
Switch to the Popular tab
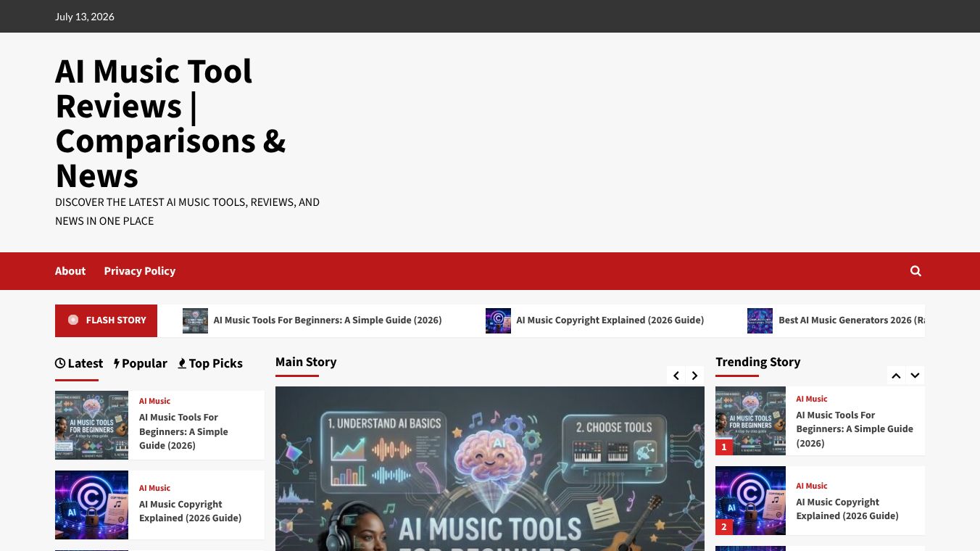point(141,363)
